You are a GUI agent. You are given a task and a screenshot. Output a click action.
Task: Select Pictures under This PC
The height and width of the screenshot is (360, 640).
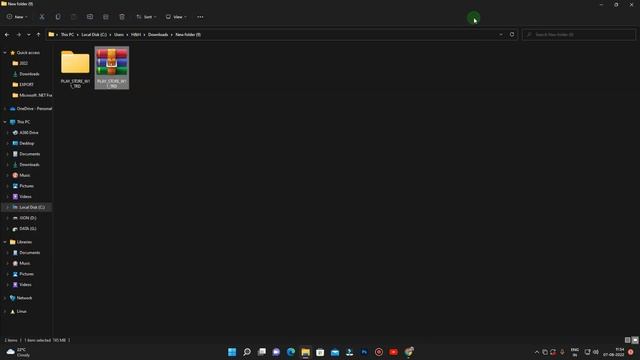pos(27,186)
